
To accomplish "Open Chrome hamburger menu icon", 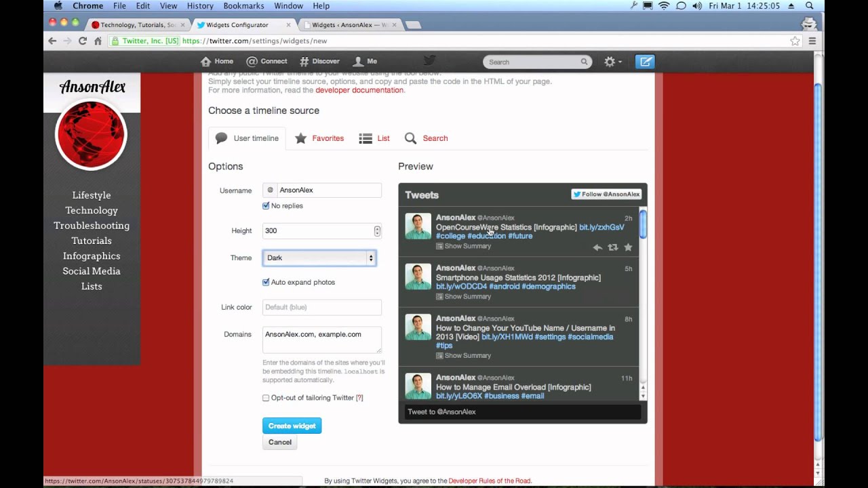I will [812, 41].
